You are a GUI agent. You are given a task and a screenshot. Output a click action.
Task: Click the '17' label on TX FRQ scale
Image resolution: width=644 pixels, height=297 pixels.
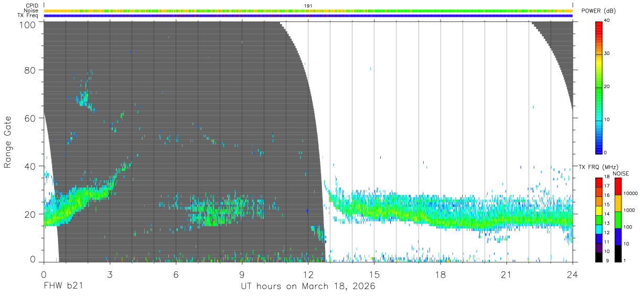pyautogui.click(x=607, y=186)
